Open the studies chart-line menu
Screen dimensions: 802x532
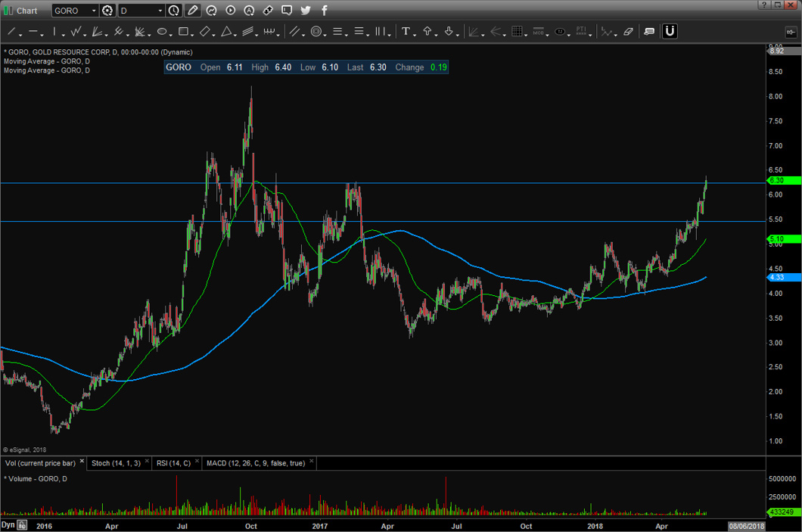click(x=211, y=11)
